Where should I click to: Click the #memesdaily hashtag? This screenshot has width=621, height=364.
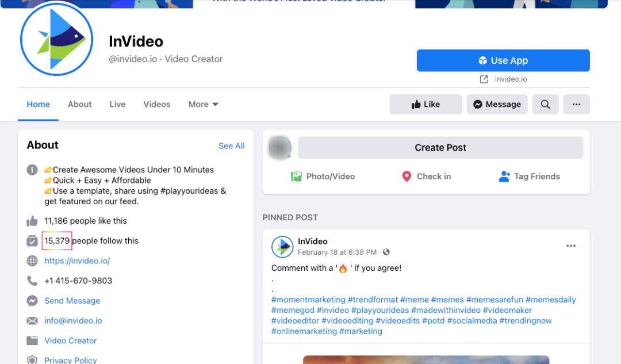(550, 300)
